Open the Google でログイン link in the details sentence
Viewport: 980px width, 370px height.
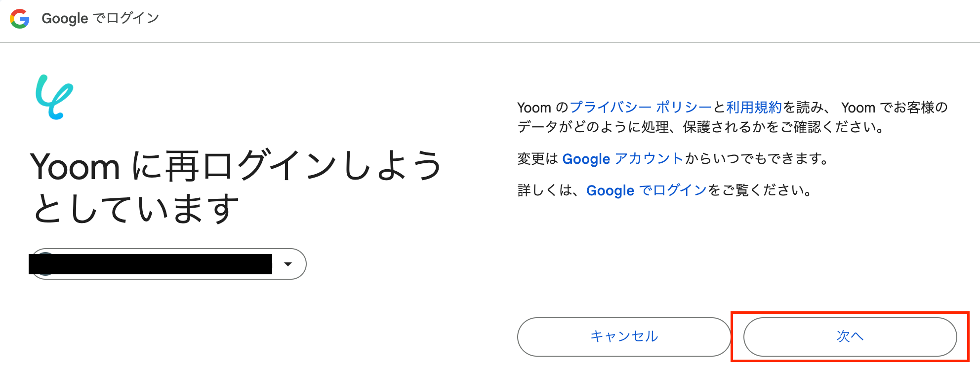[x=647, y=190]
